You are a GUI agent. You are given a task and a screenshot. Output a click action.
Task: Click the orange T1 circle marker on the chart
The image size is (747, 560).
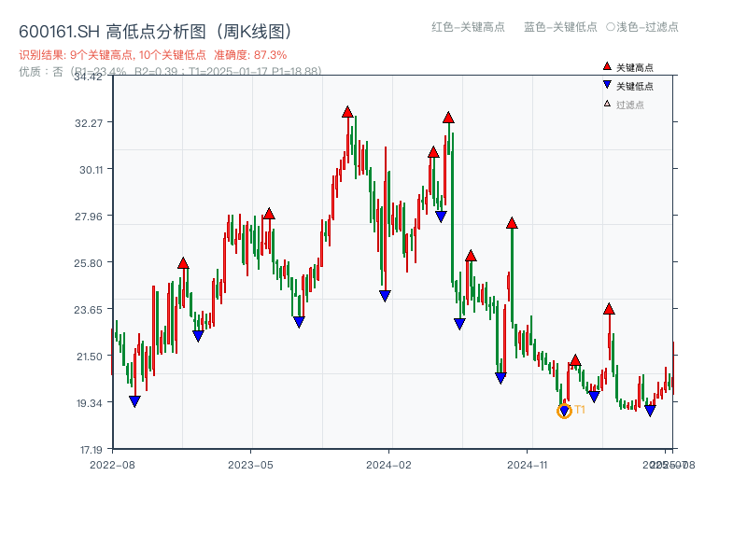565,411
